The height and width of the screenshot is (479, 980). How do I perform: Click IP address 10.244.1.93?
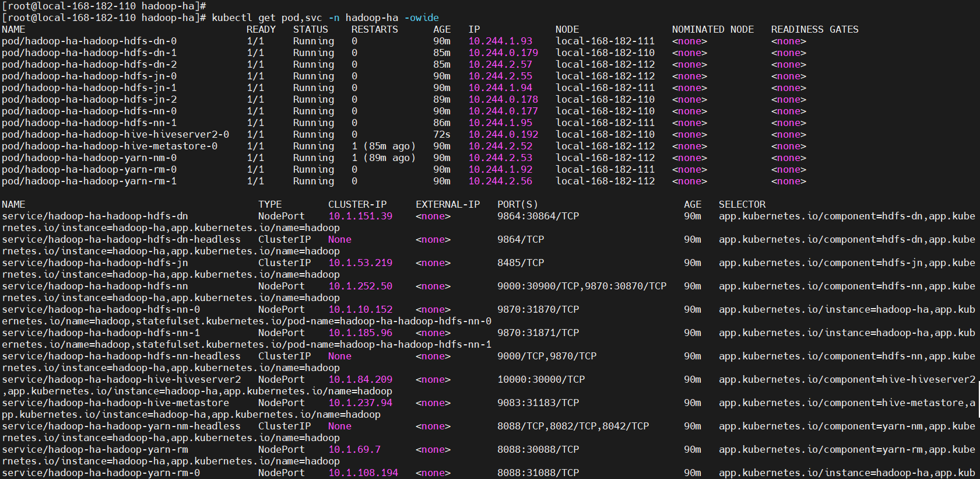pyautogui.click(x=500, y=41)
